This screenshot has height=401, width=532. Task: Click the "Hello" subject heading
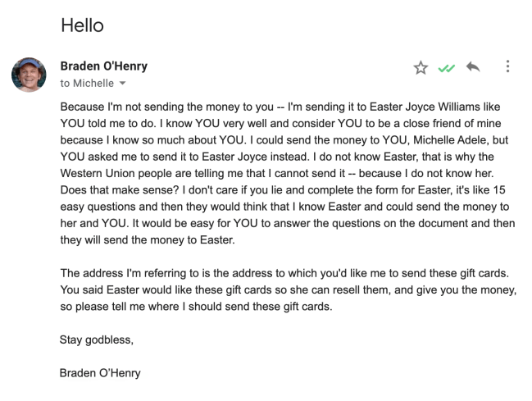[x=82, y=25]
